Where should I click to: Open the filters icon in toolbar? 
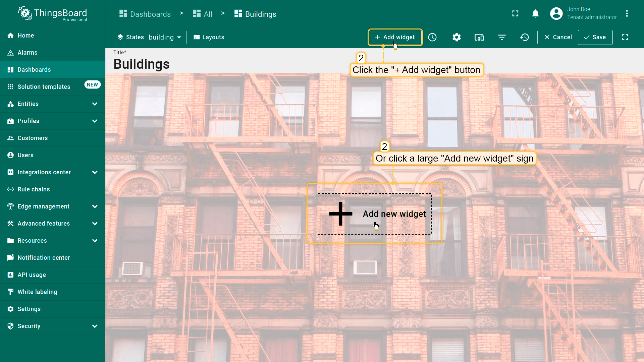tap(502, 37)
